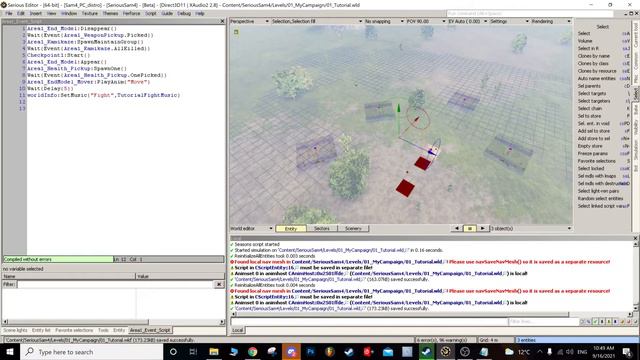Open Chrome from the taskbar
The image size is (640, 360).
tap(252, 351)
